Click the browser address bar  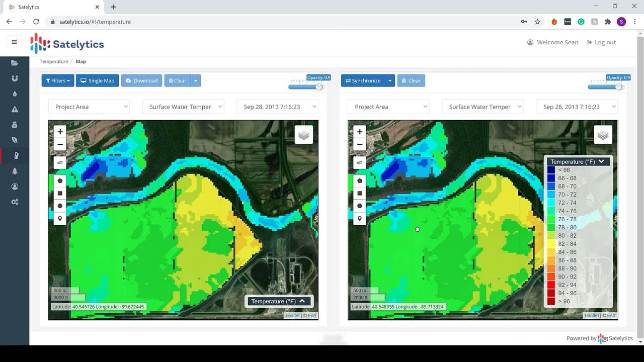click(x=282, y=22)
